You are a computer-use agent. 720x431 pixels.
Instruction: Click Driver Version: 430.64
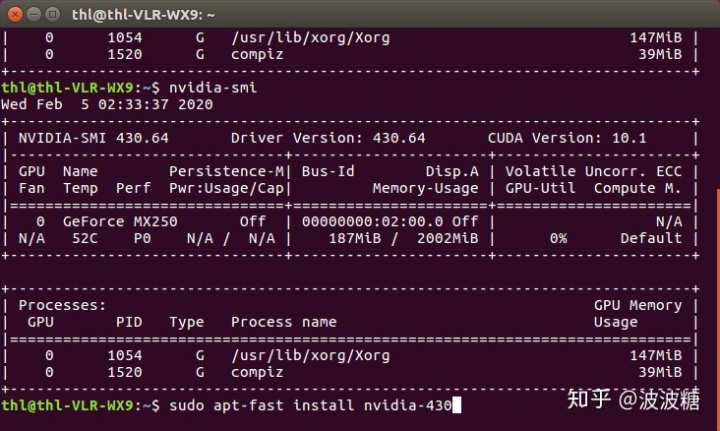pyautogui.click(x=328, y=138)
